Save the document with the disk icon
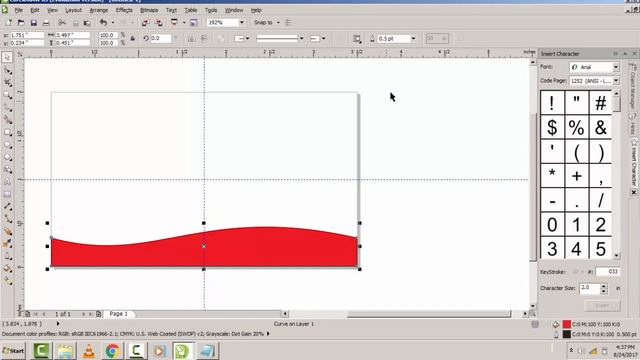640x360 pixels. pyautogui.click(x=33, y=22)
